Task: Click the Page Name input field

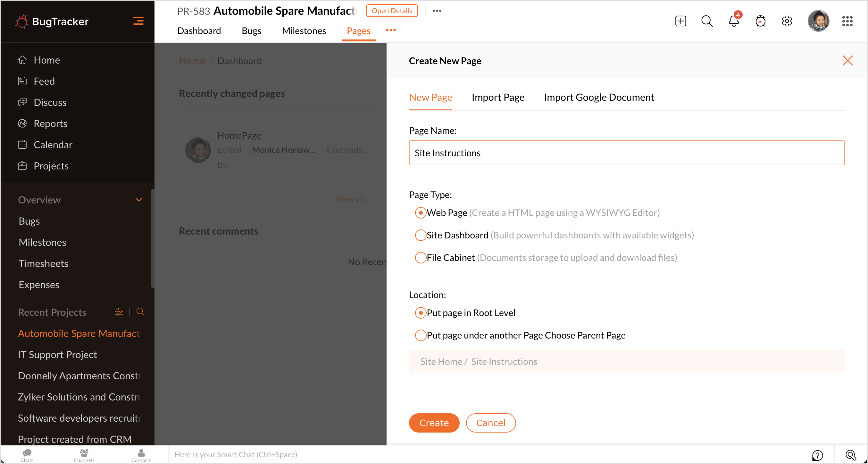Action: pos(626,153)
